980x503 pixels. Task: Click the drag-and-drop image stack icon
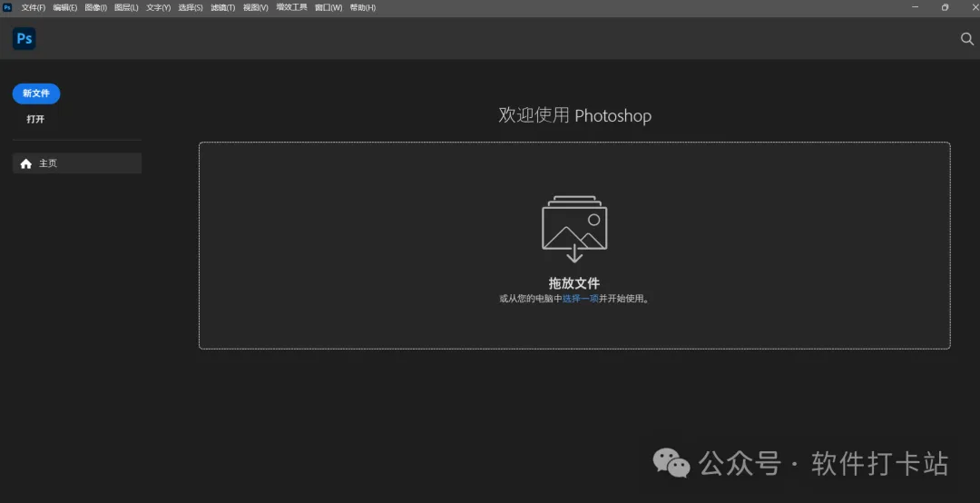click(574, 229)
